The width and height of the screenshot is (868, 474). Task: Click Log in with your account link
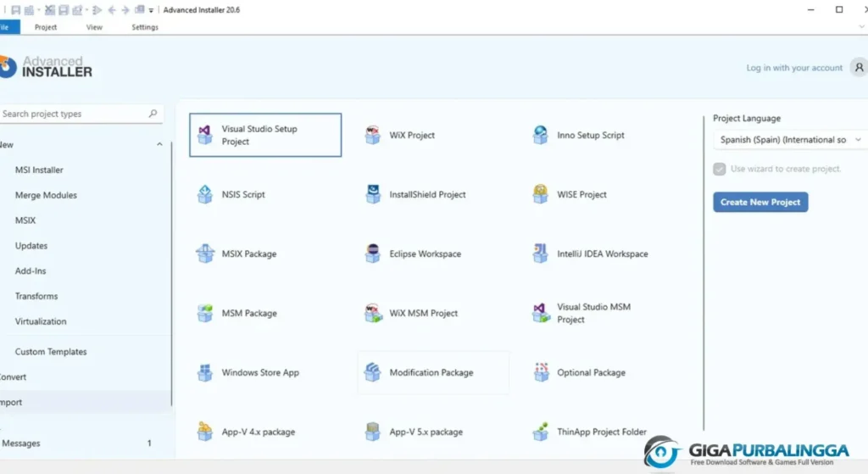pos(793,68)
